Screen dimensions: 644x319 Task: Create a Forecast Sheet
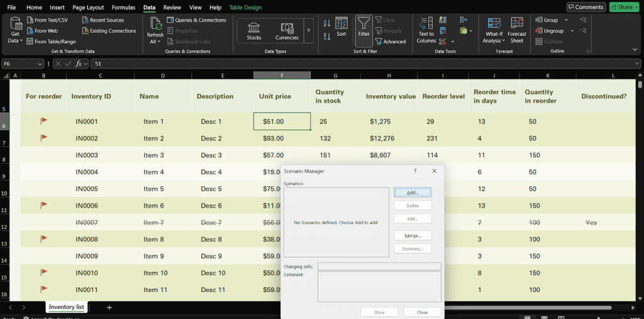pyautogui.click(x=517, y=30)
